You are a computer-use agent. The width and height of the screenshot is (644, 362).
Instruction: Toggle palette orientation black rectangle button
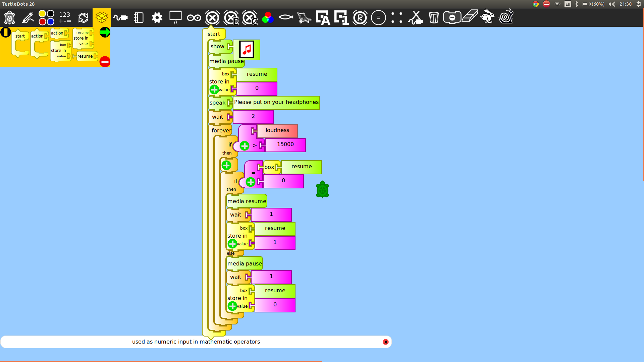click(x=6, y=32)
